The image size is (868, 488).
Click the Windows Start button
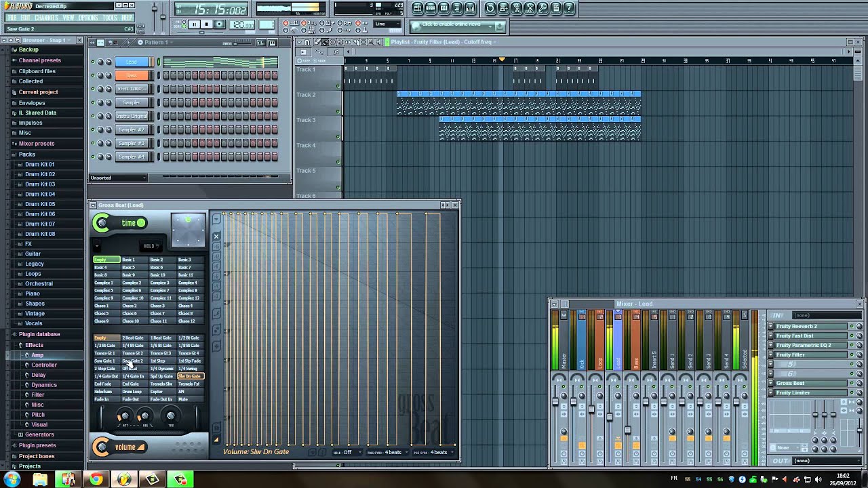[x=12, y=479]
